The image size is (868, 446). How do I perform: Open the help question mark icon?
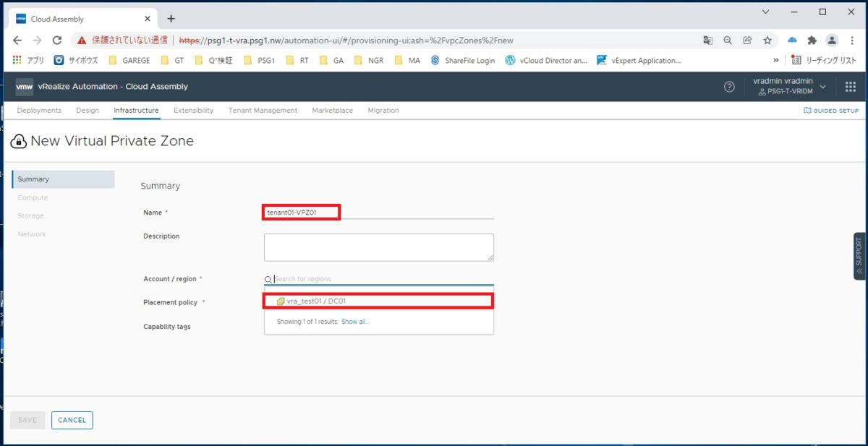pos(729,87)
